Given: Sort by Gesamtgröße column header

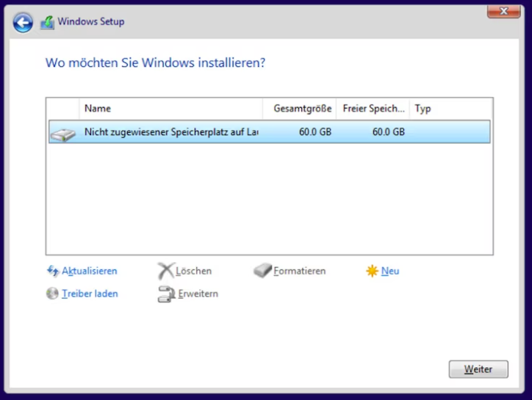Looking at the screenshot, I should [x=300, y=109].
